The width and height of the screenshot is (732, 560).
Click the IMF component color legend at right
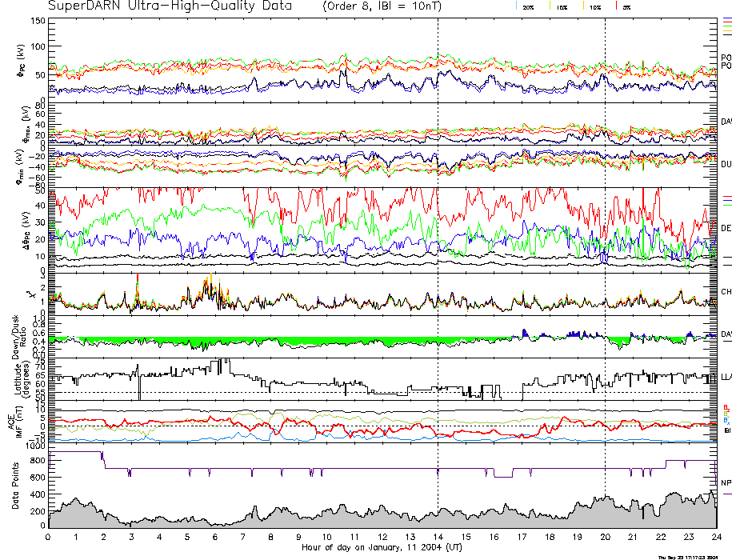pos(726,414)
